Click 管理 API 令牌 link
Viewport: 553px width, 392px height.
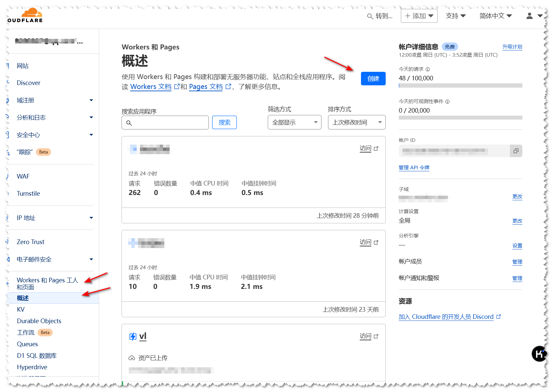(414, 167)
